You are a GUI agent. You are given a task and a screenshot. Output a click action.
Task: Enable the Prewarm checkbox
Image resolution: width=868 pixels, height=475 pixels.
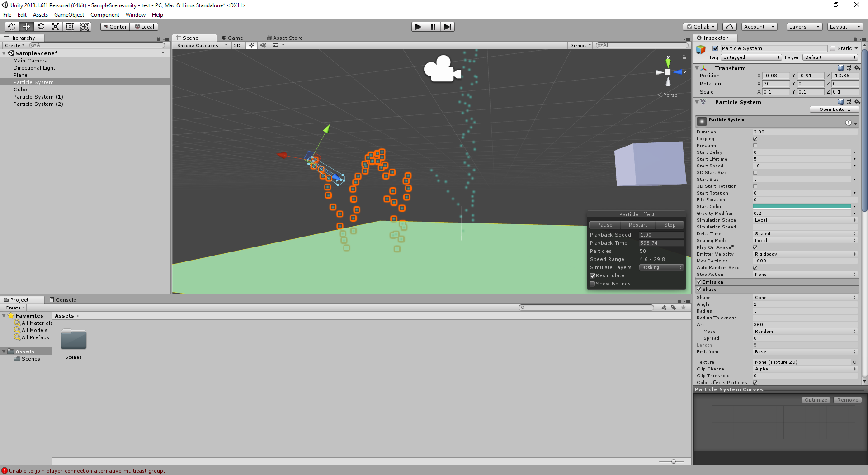click(755, 146)
